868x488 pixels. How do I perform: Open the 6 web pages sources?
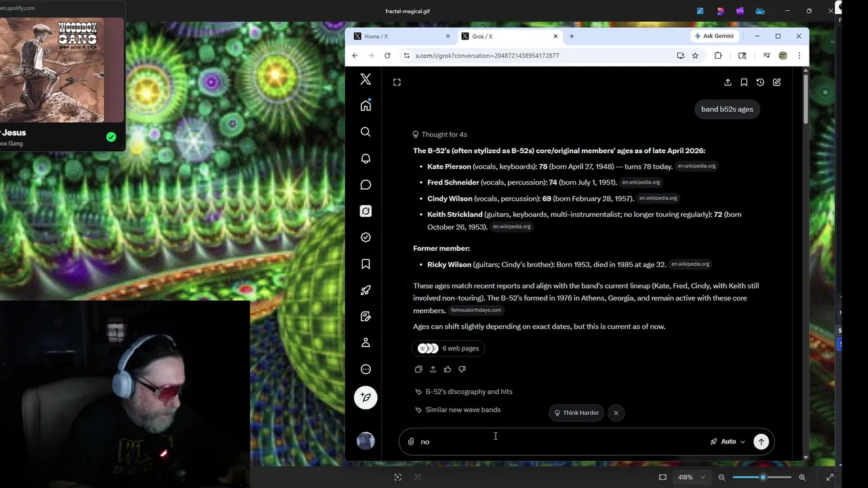coord(448,348)
